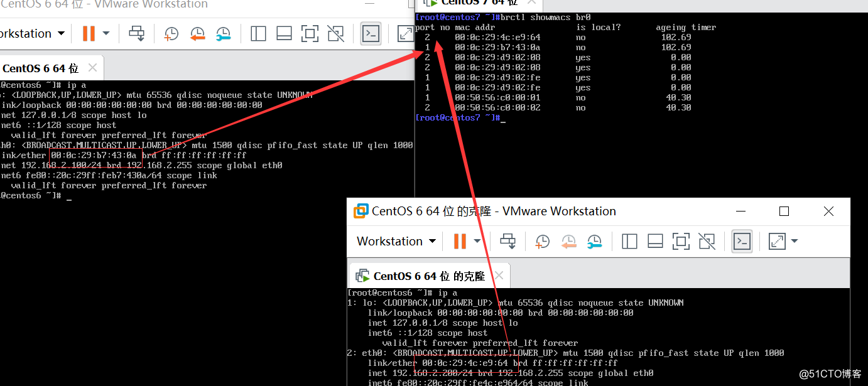Revert to snapshot in CentOS 6 window

197,33
